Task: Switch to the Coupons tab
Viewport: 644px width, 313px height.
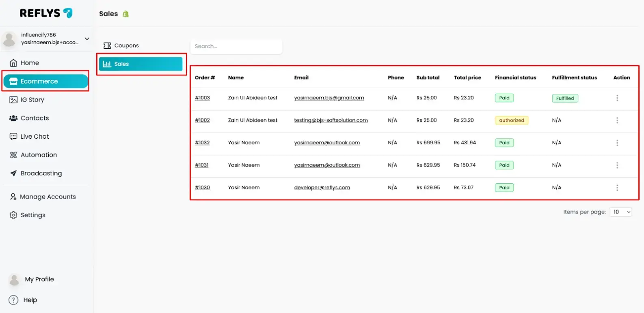Action: pyautogui.click(x=121, y=45)
